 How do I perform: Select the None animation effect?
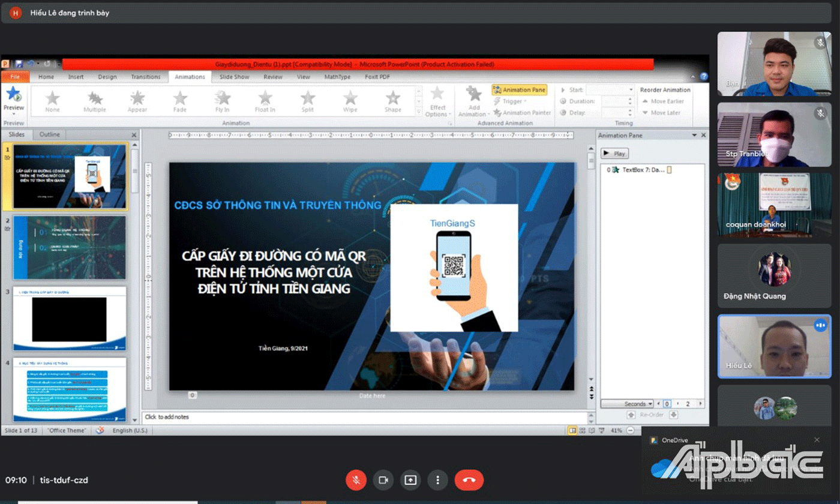pos(53,101)
